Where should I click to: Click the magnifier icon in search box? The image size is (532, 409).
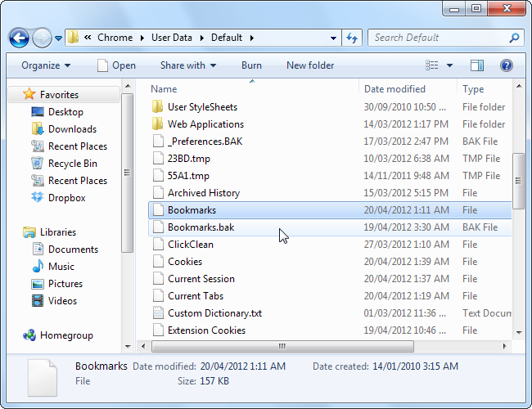tap(514, 38)
